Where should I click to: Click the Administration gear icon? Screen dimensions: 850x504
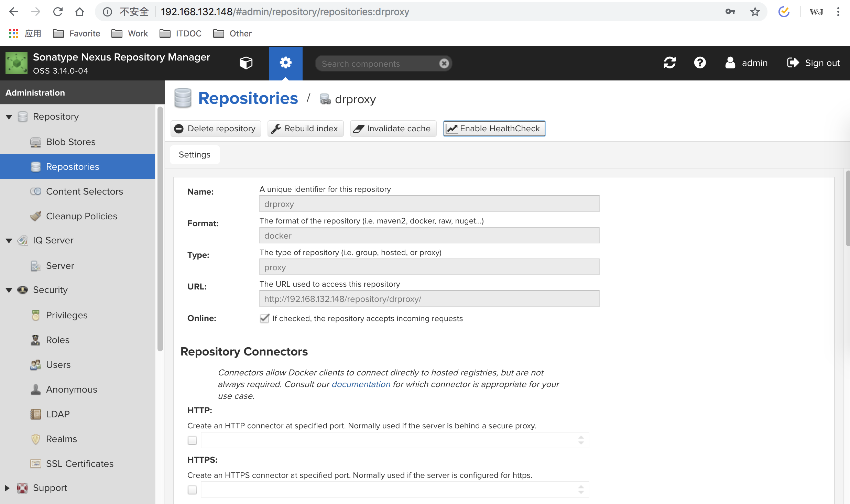(x=285, y=63)
